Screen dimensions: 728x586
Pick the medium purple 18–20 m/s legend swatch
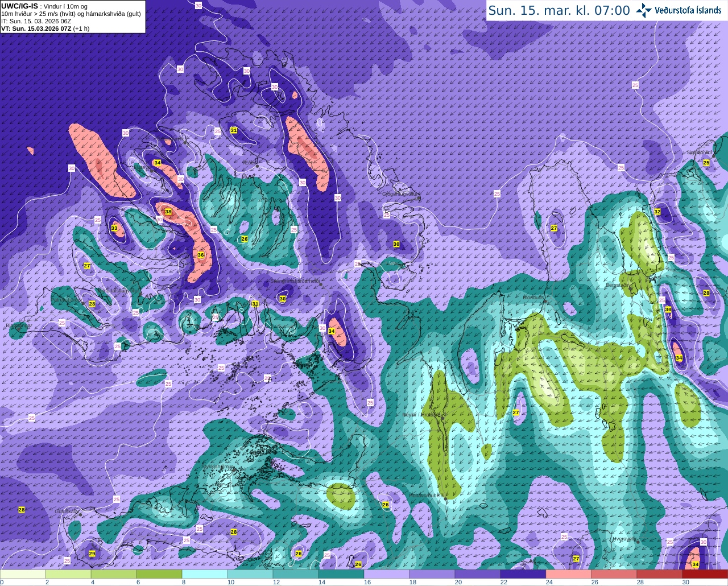pos(432,574)
